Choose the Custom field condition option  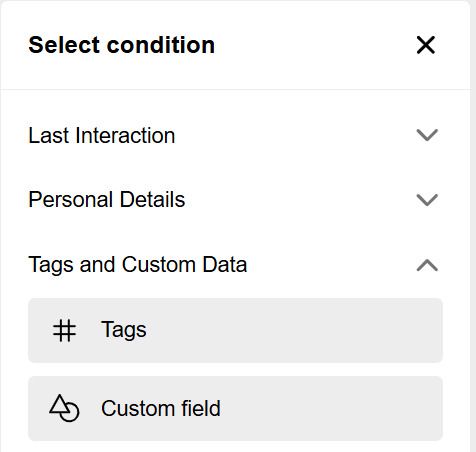(x=235, y=408)
